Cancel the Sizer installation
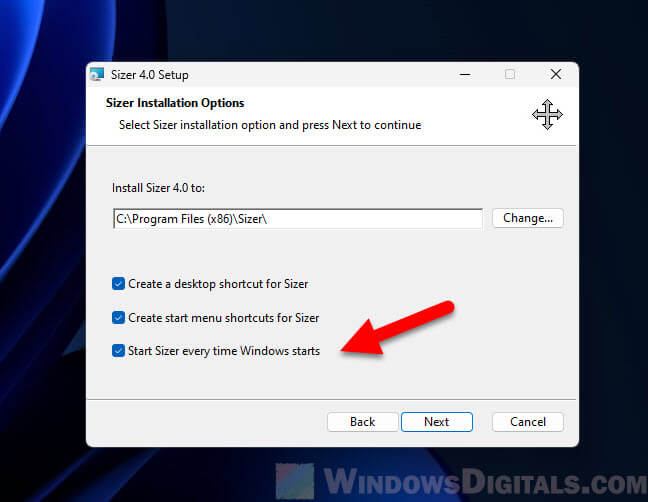 pyautogui.click(x=528, y=422)
